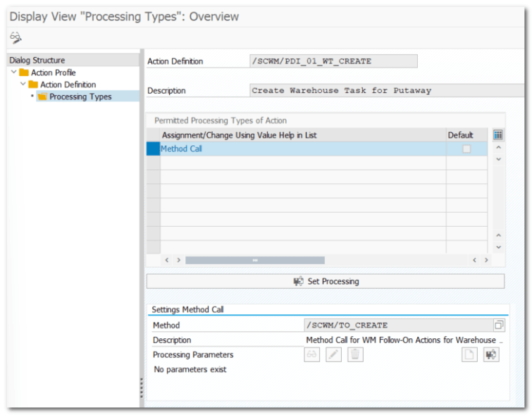Collapse the Action Profile tree node
532x415 pixels.
point(14,72)
